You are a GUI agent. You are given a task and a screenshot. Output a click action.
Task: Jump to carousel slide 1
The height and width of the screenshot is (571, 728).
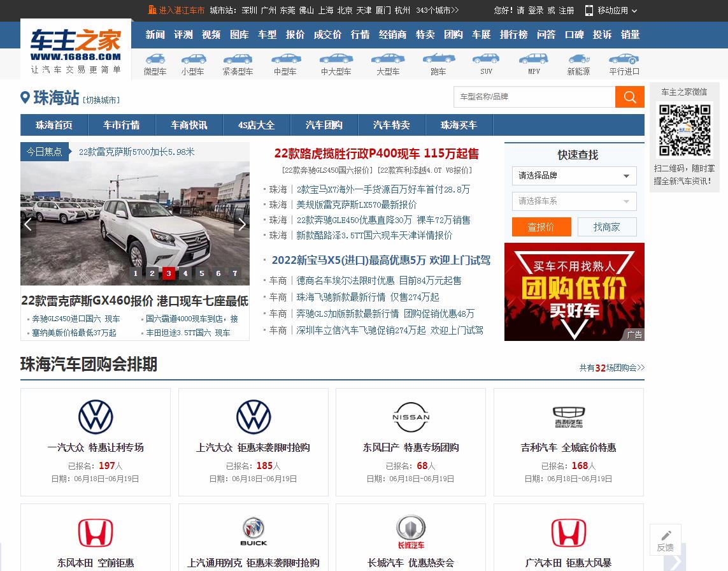click(x=136, y=273)
